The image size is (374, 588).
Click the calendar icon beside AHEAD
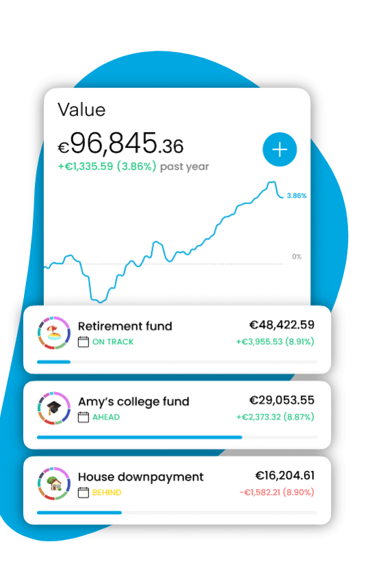(83, 417)
